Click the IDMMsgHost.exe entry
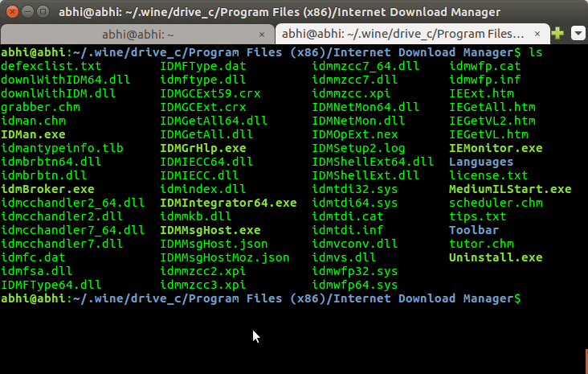Viewport: 588px width, 374px height. pyautogui.click(x=210, y=230)
